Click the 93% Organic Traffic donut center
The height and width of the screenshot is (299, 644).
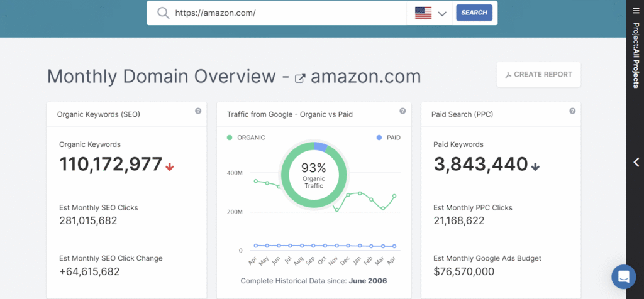313,175
